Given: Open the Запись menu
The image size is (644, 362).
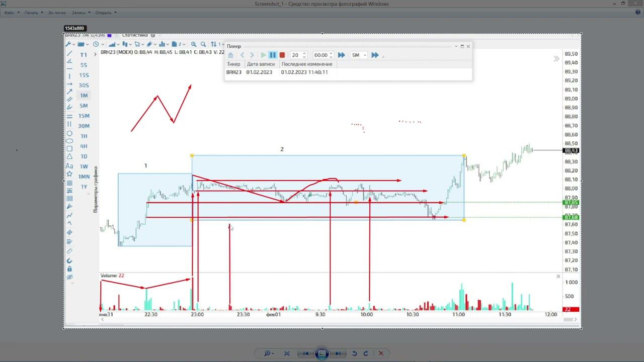Looking at the screenshot, I should [x=80, y=13].
